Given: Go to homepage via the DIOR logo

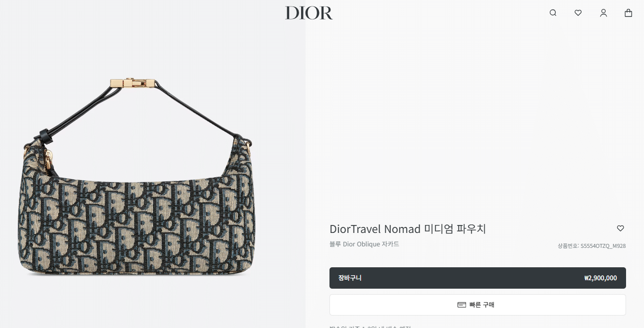Looking at the screenshot, I should pyautogui.click(x=309, y=13).
